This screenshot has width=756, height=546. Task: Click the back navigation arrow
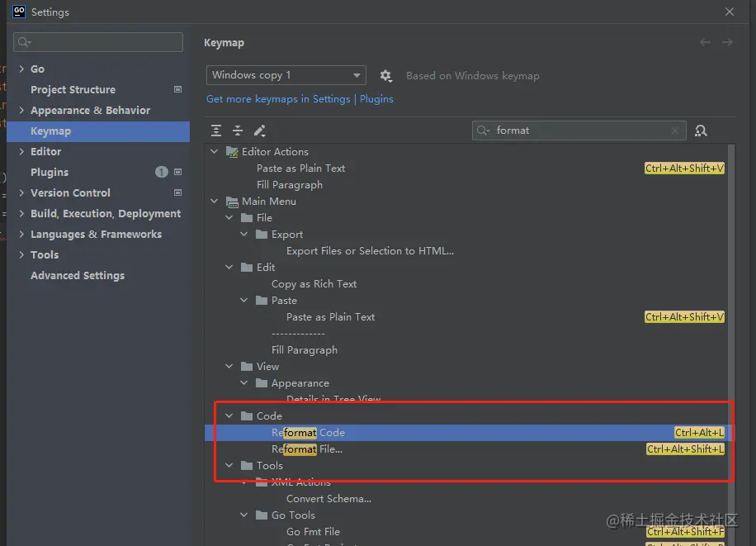pos(705,42)
